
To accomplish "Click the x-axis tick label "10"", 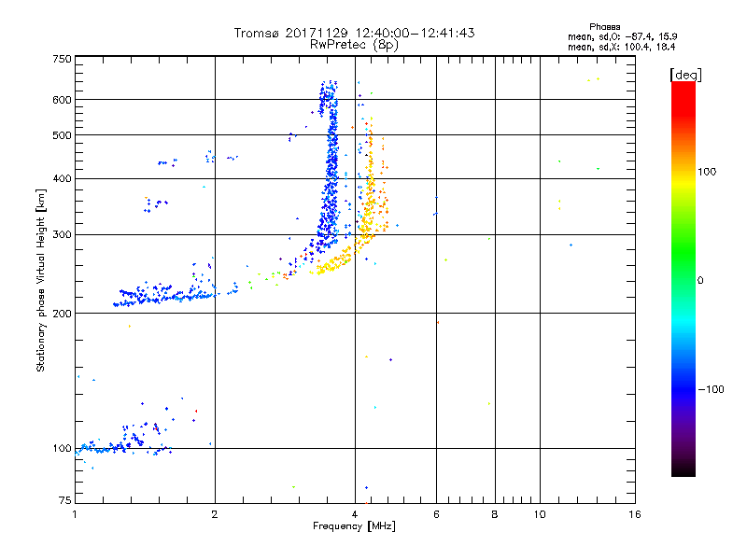I will pyautogui.click(x=540, y=514).
